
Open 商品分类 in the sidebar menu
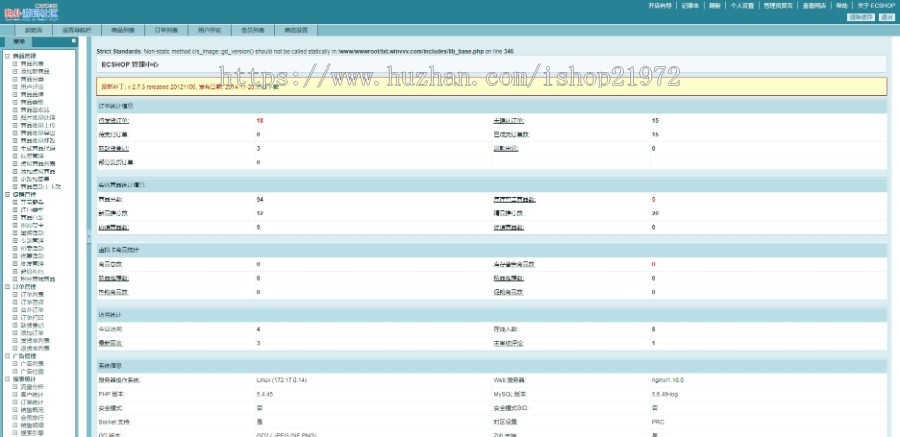point(32,79)
